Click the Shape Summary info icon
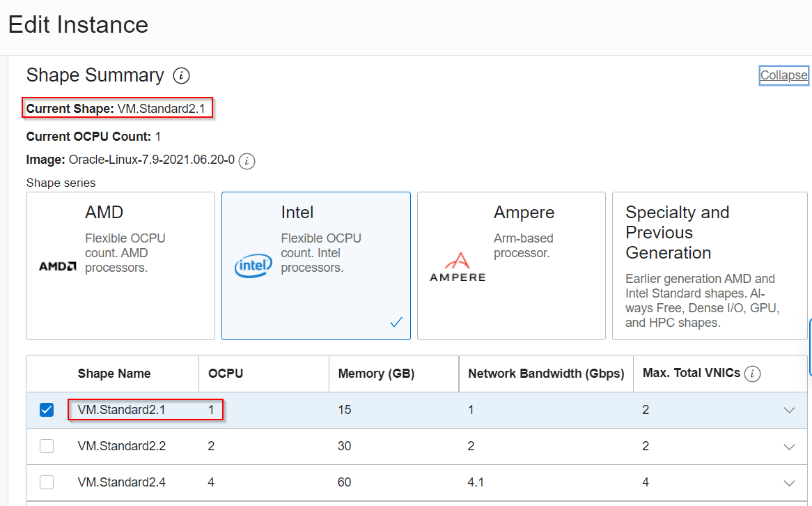 point(181,76)
